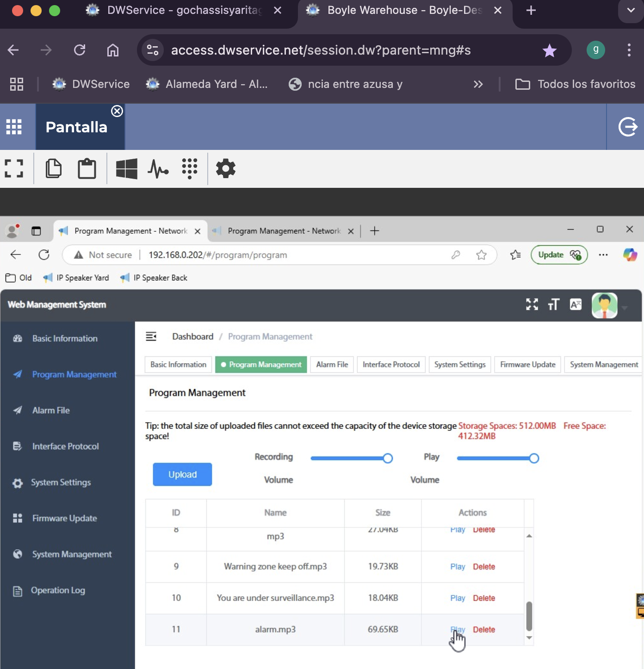Open the keypad dots icon

click(x=190, y=168)
